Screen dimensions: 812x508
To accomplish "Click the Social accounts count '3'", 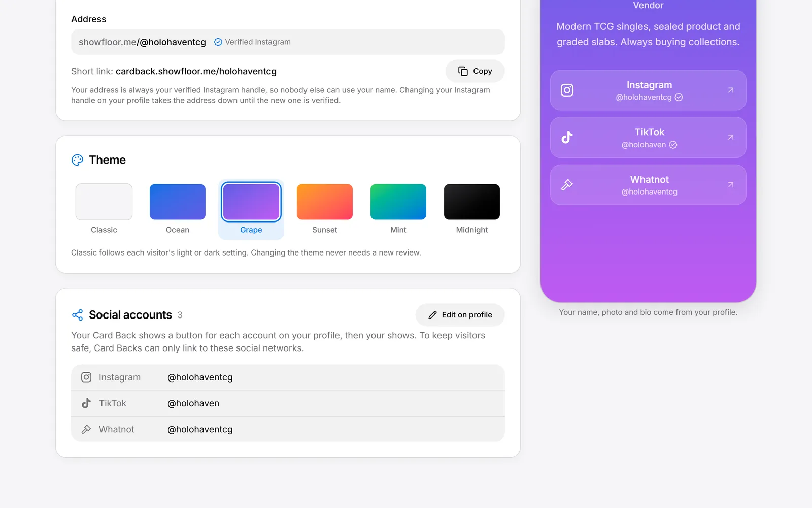I will tap(180, 315).
